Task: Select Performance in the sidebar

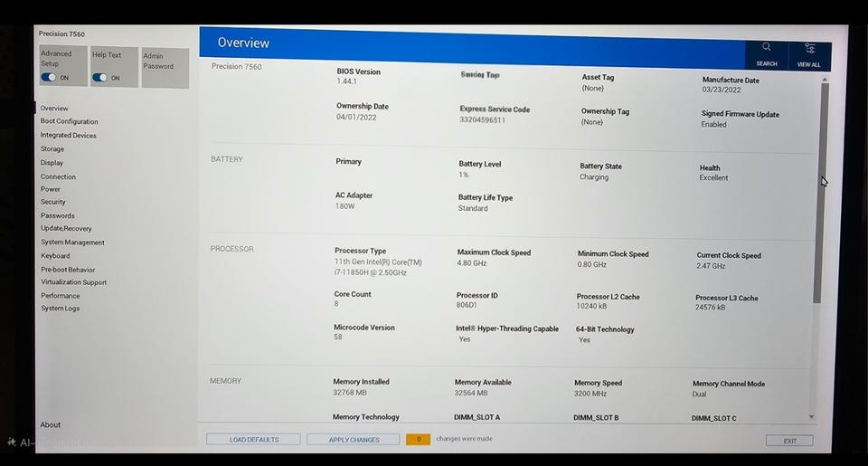Action: tap(61, 296)
